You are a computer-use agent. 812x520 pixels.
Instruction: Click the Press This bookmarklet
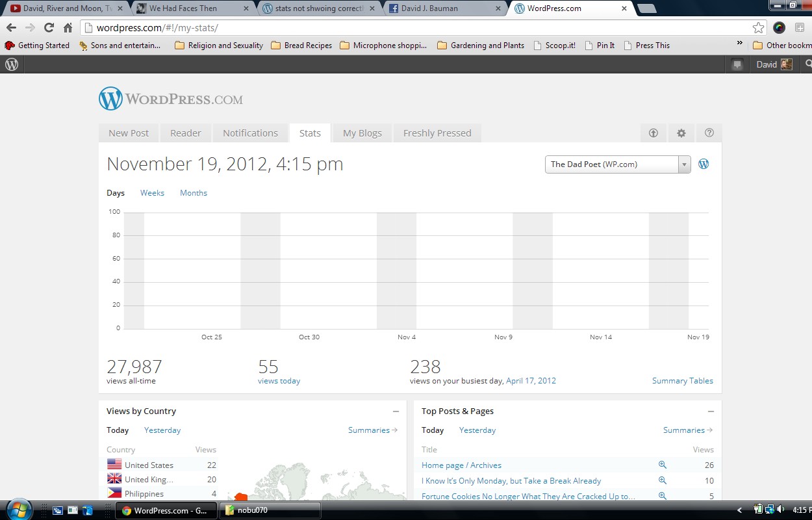(646, 45)
